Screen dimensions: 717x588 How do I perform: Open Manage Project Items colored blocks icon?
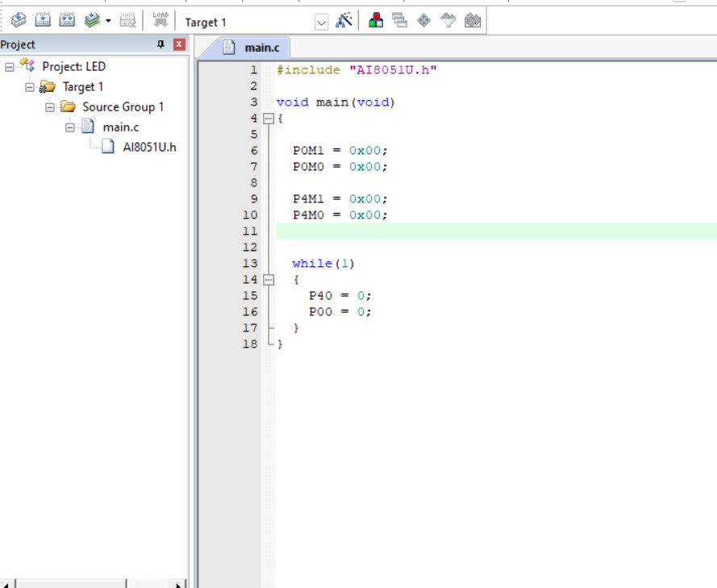click(375, 20)
